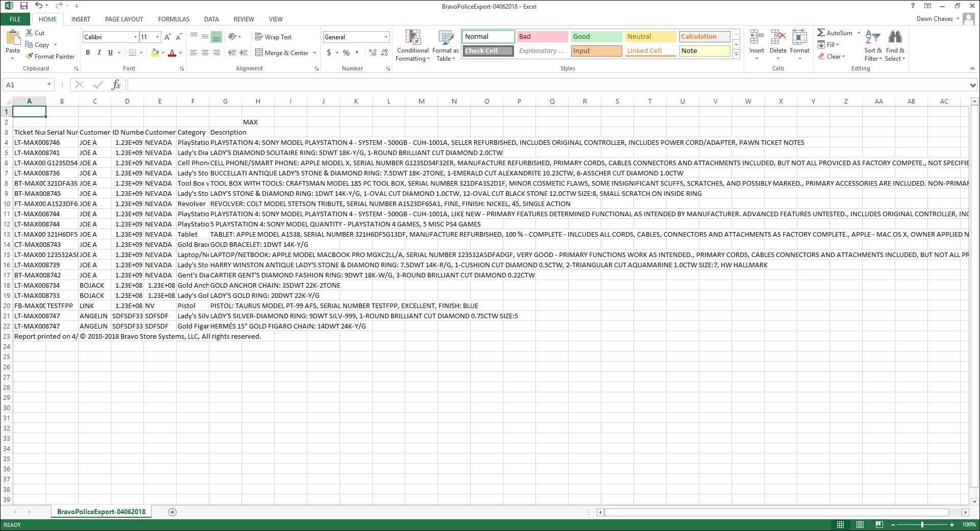Click the Borders icon
The width and height of the screenshot is (980, 531).
click(x=132, y=53)
